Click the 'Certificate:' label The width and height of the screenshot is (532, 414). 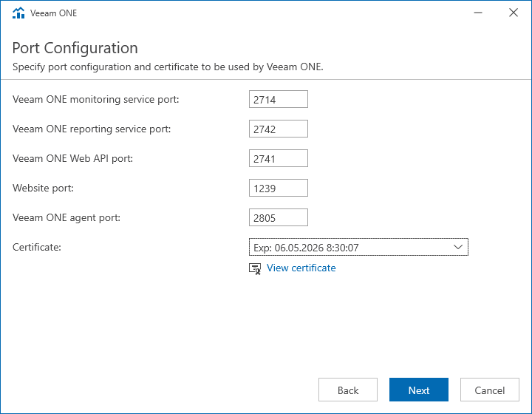[37, 247]
